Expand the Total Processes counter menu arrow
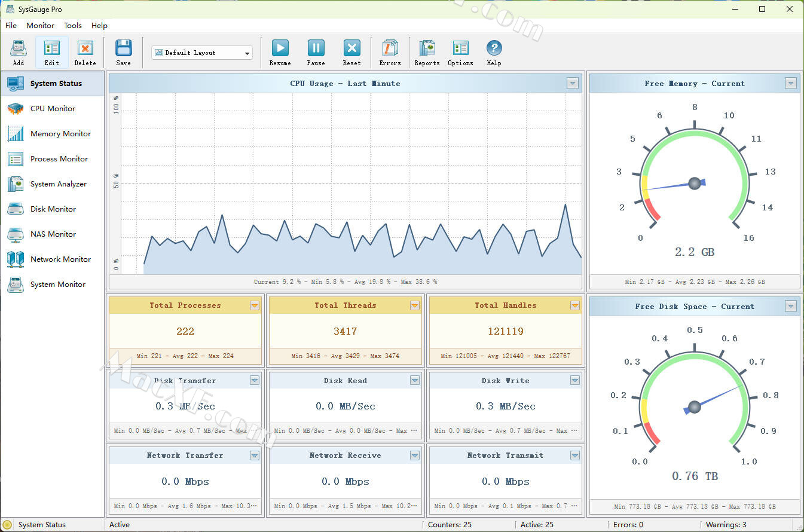Image resolution: width=804 pixels, height=532 pixels. tap(255, 305)
